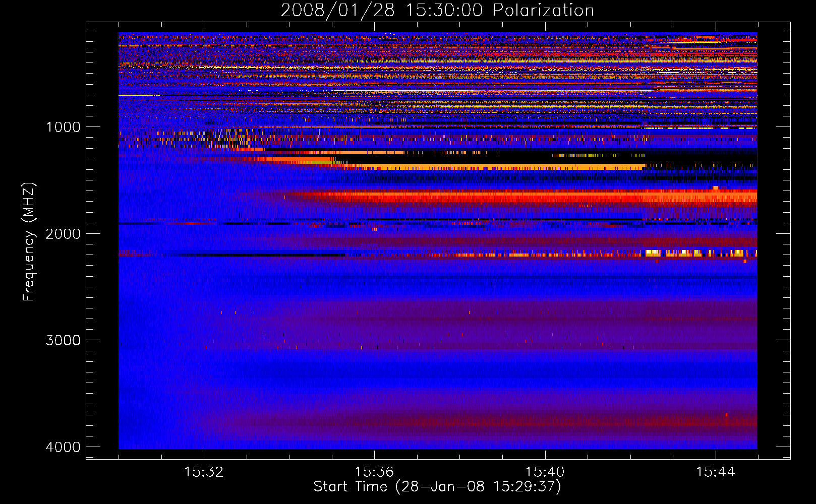Click the y-axis label 'Frequency (MHZ)'
The image size is (816, 504).
pos(29,242)
